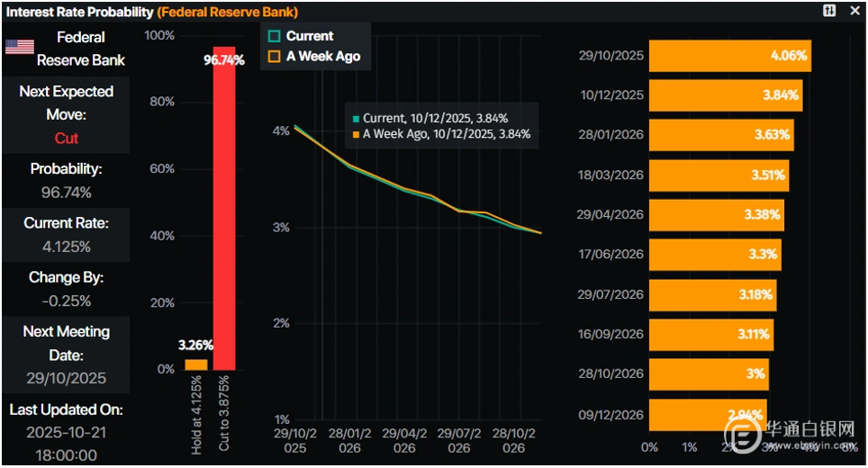The image size is (868, 468).
Task: Close the Interest Rate Probability widget
Action: 854,11
